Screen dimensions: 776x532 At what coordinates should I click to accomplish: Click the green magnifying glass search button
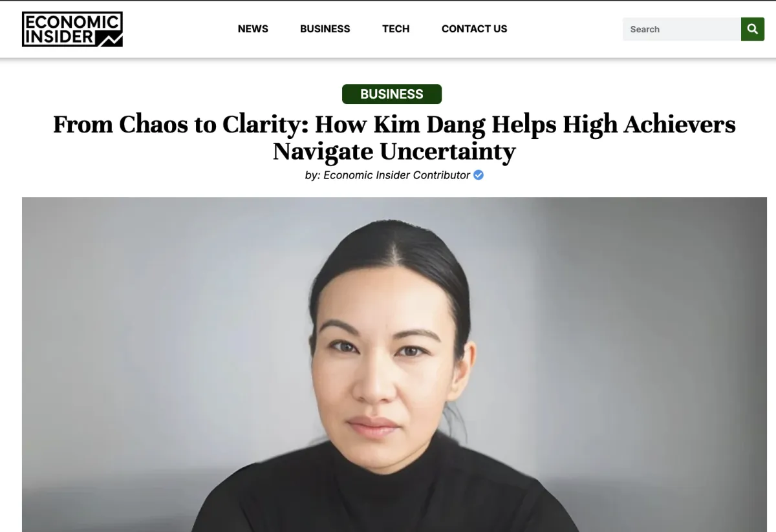pos(752,29)
